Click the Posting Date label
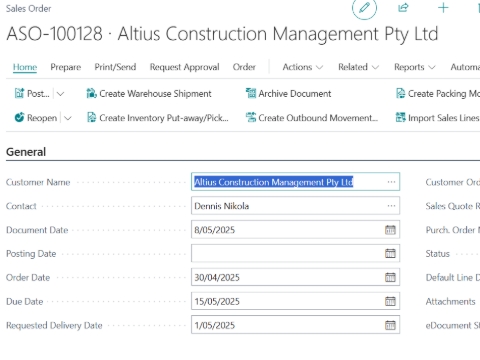 click(x=31, y=254)
